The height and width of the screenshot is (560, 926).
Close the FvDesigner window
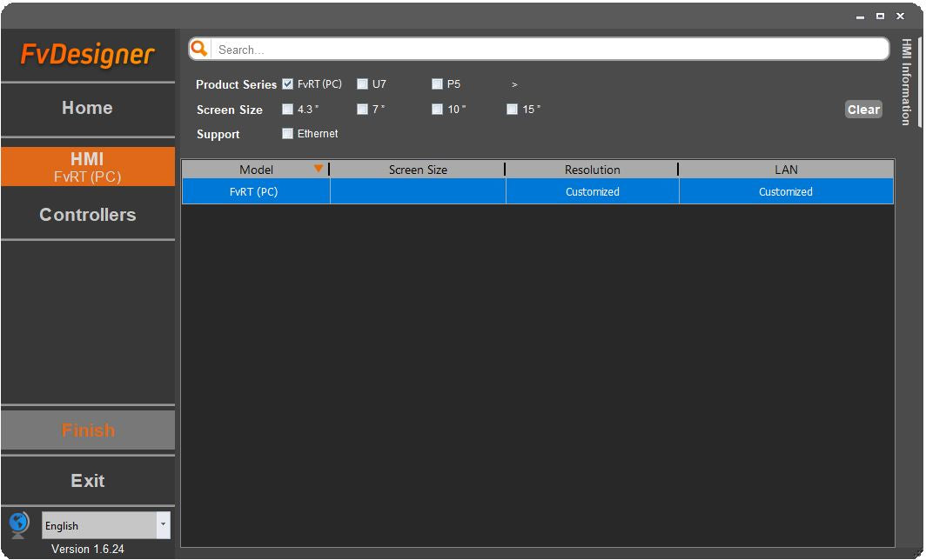click(900, 16)
